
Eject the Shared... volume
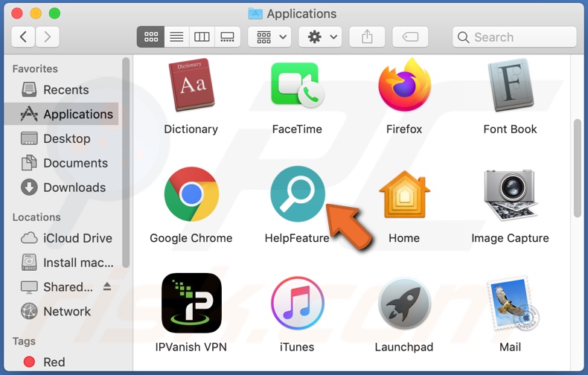tap(107, 287)
